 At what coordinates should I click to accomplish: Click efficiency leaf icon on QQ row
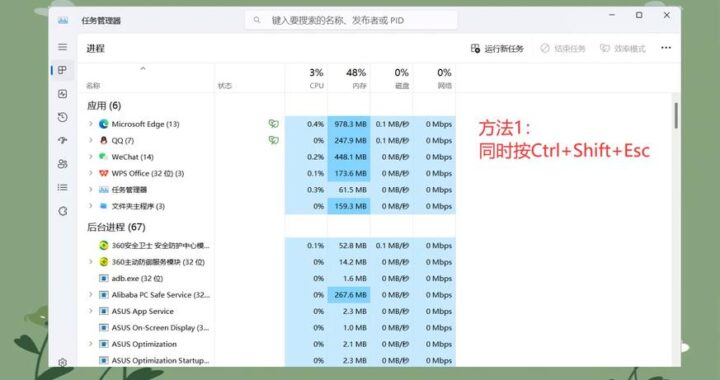(273, 140)
